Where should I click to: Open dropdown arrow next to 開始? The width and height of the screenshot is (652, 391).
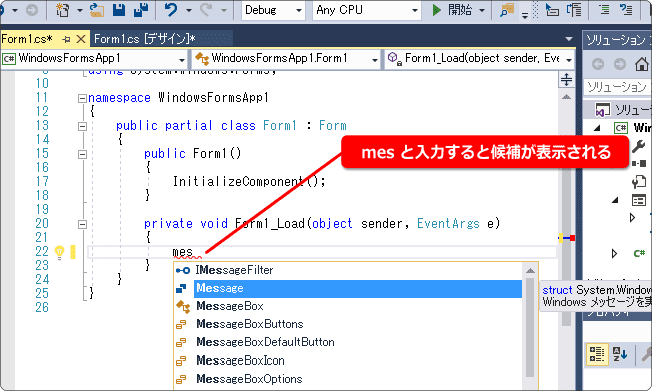[482, 10]
